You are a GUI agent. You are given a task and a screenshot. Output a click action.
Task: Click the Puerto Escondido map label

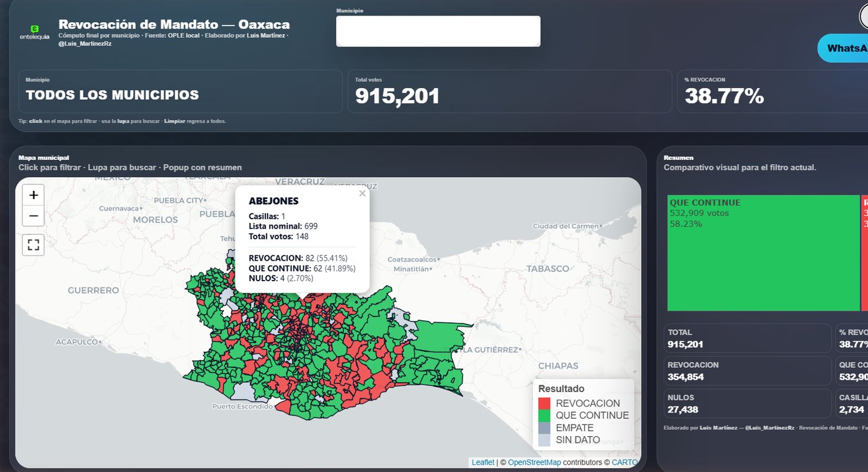[x=242, y=406]
